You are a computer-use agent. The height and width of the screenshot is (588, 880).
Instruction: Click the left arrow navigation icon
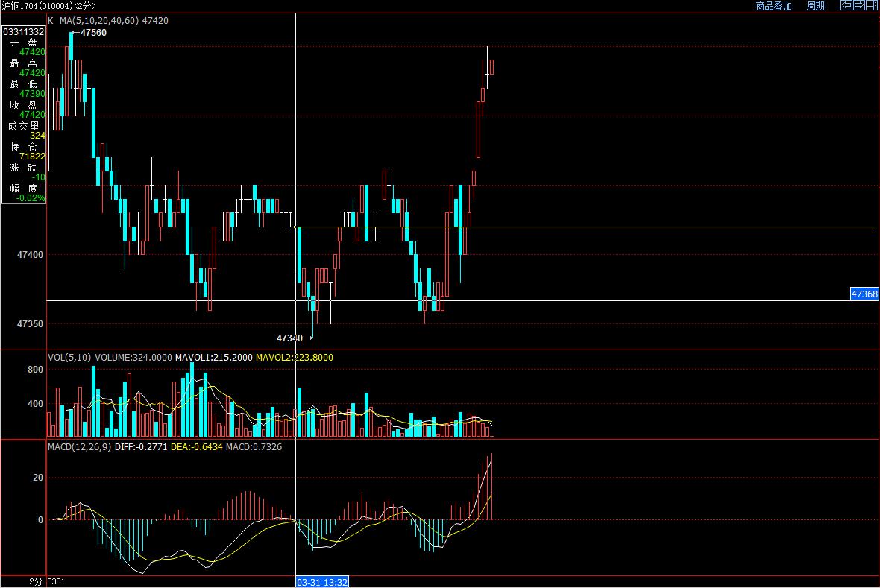[x=846, y=5]
